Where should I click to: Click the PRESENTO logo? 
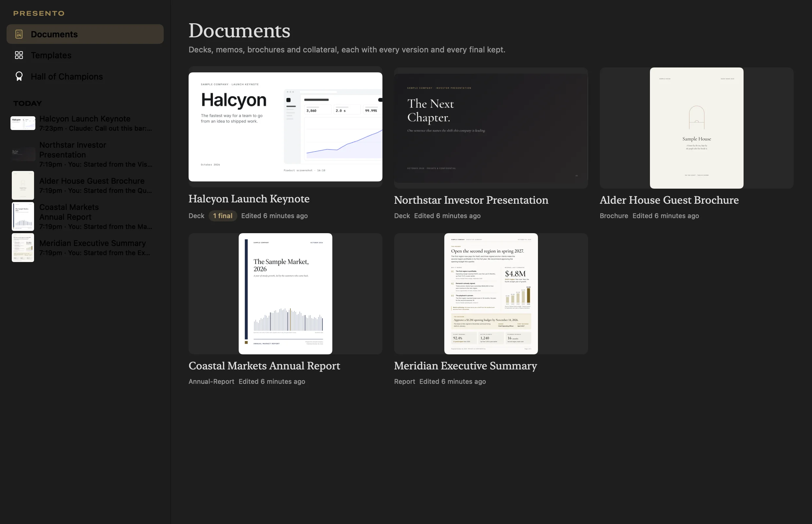coord(39,13)
